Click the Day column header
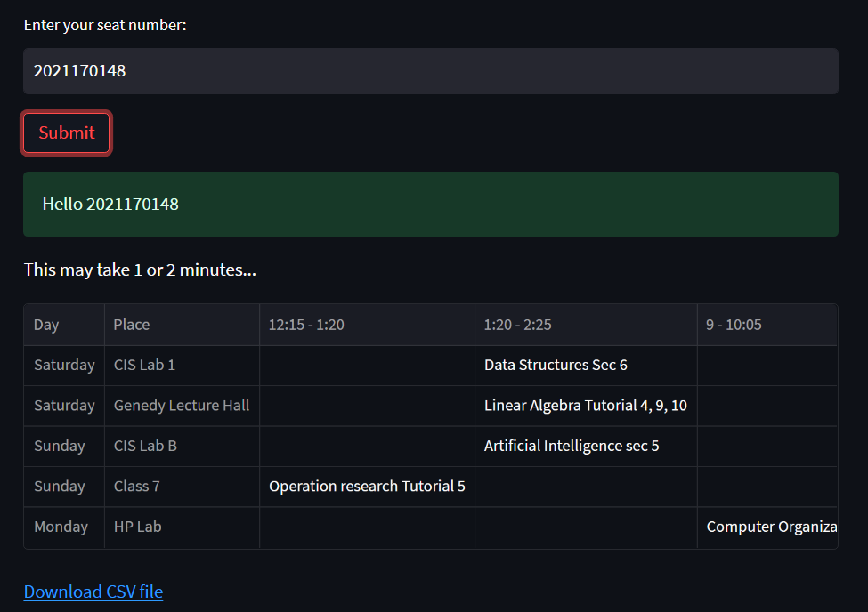The image size is (868, 612). coord(46,325)
